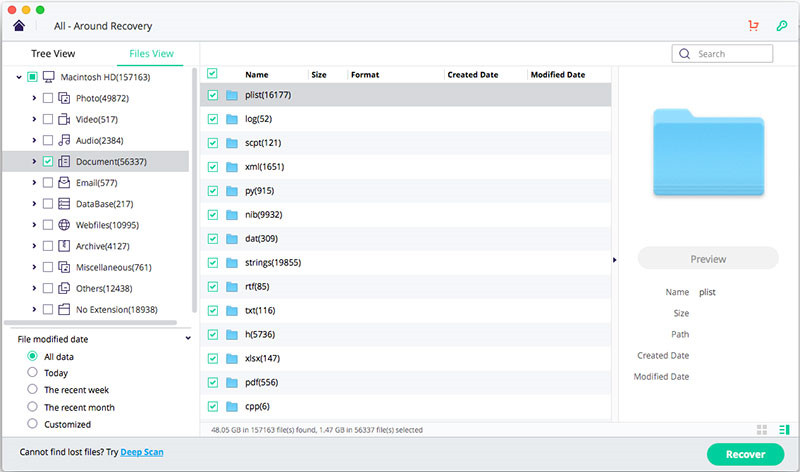800x472 pixels.
Task: Click the green Recover button
Action: [745, 454]
